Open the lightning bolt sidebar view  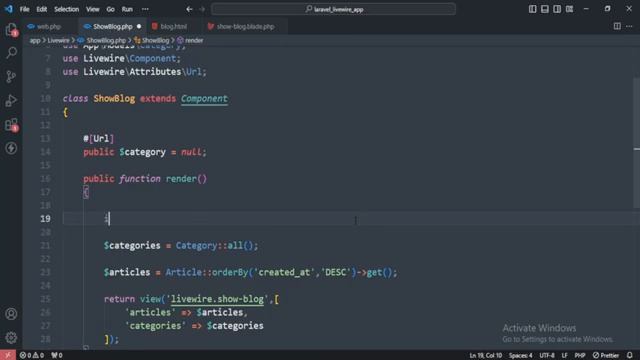click(11, 148)
